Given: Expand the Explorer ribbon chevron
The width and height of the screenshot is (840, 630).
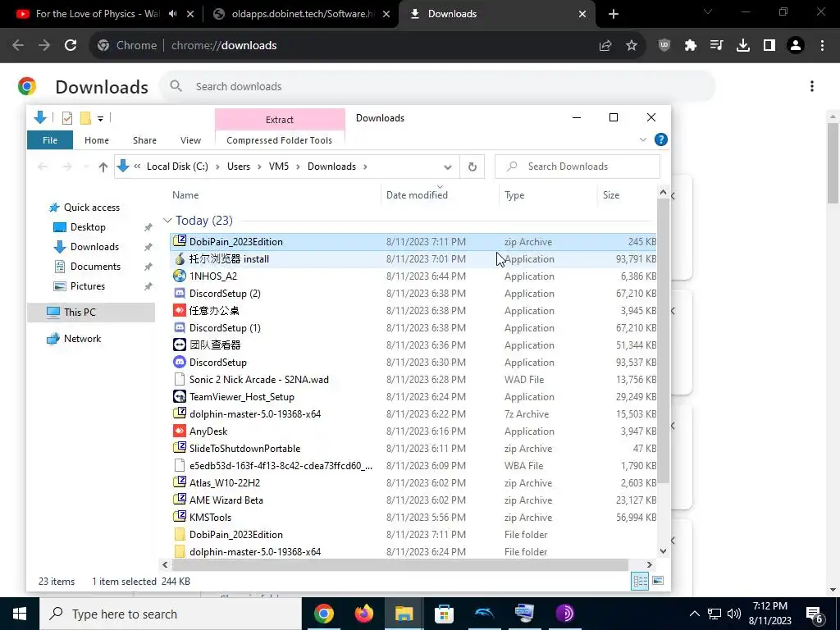Looking at the screenshot, I should (x=643, y=139).
